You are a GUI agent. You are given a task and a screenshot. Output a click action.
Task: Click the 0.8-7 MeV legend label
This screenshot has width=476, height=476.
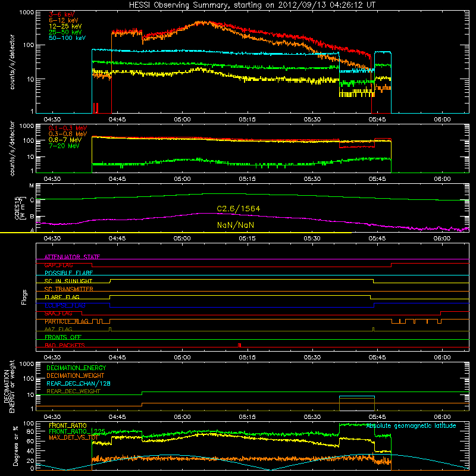coord(65,140)
